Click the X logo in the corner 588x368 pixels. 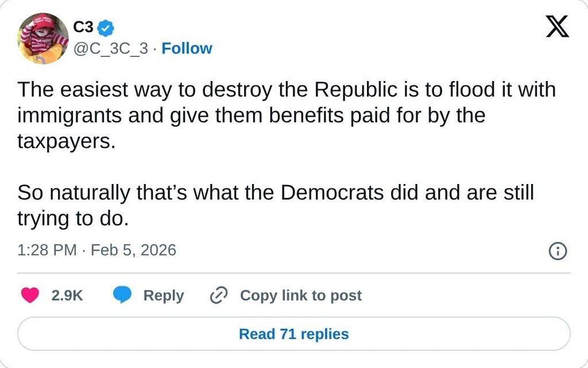tap(557, 26)
